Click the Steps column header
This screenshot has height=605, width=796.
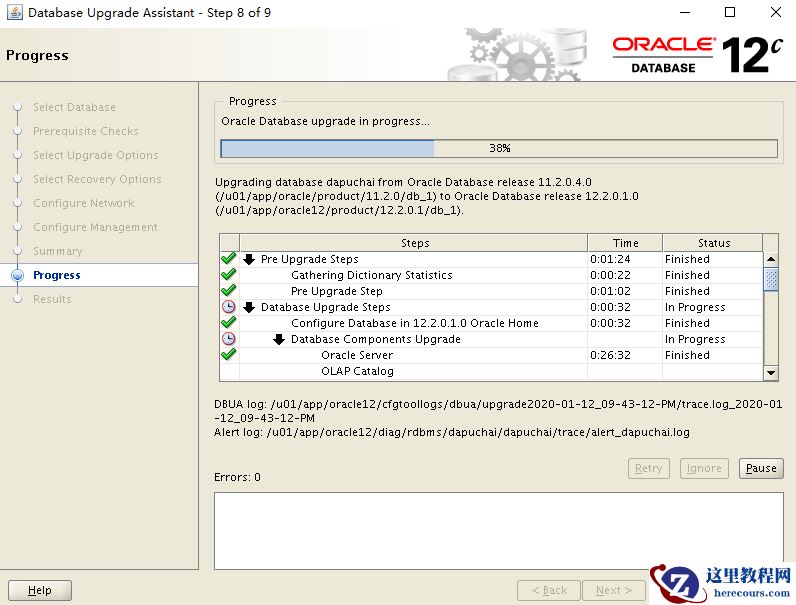(x=414, y=243)
